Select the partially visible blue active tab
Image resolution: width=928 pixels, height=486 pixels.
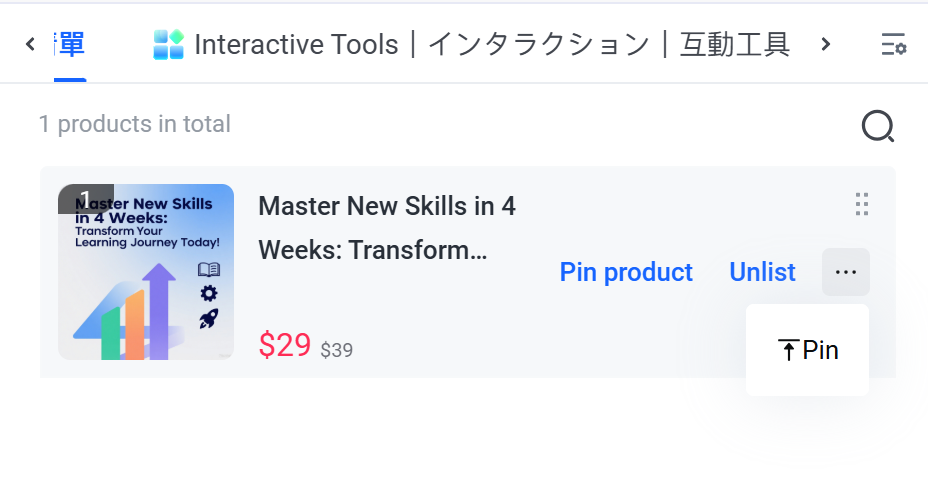click(x=70, y=44)
